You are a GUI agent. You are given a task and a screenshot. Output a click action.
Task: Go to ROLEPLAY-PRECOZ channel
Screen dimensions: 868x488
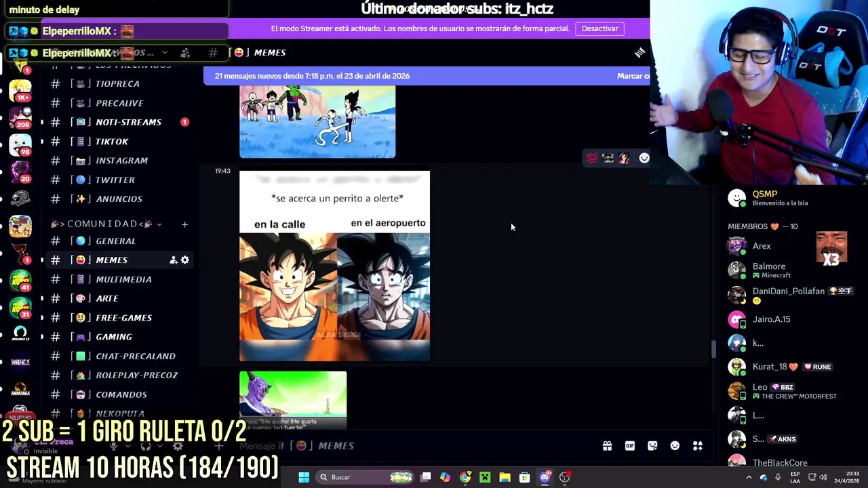pyautogui.click(x=119, y=375)
